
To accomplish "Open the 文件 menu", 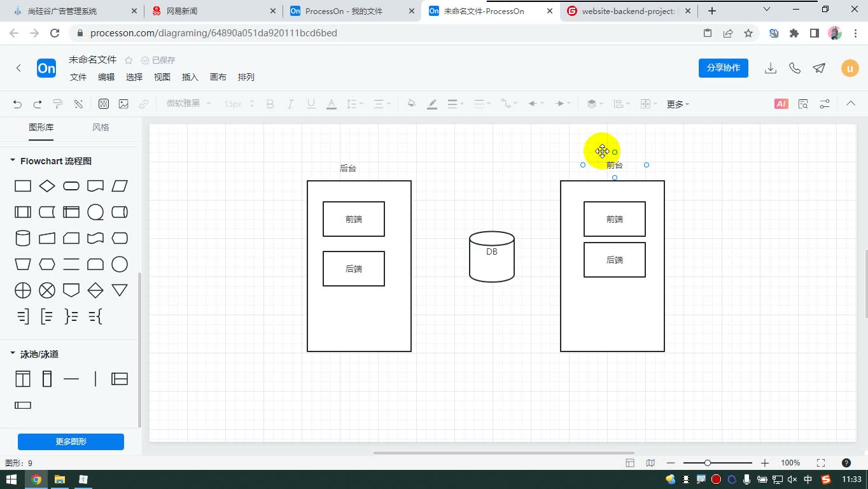I will point(78,77).
